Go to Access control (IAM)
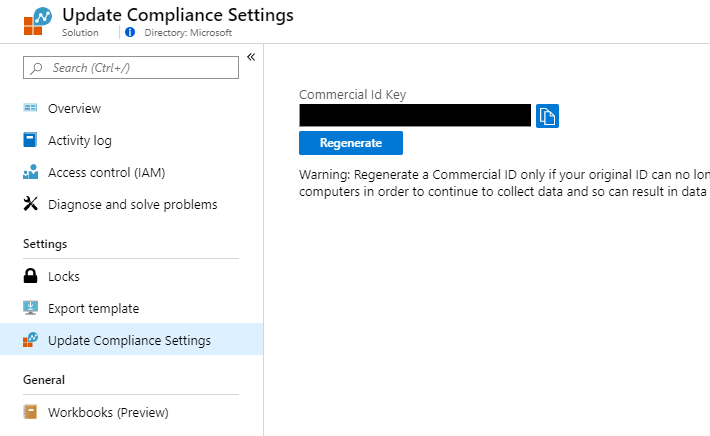 106,172
